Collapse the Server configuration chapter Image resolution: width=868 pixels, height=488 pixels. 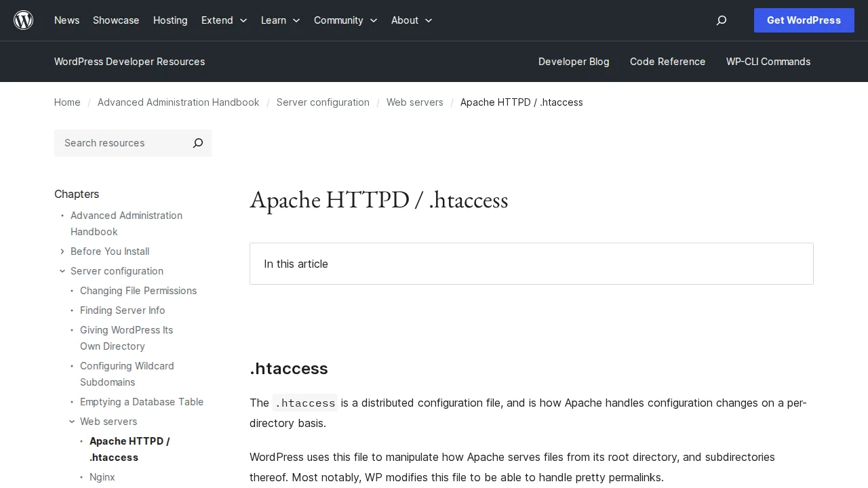click(62, 271)
